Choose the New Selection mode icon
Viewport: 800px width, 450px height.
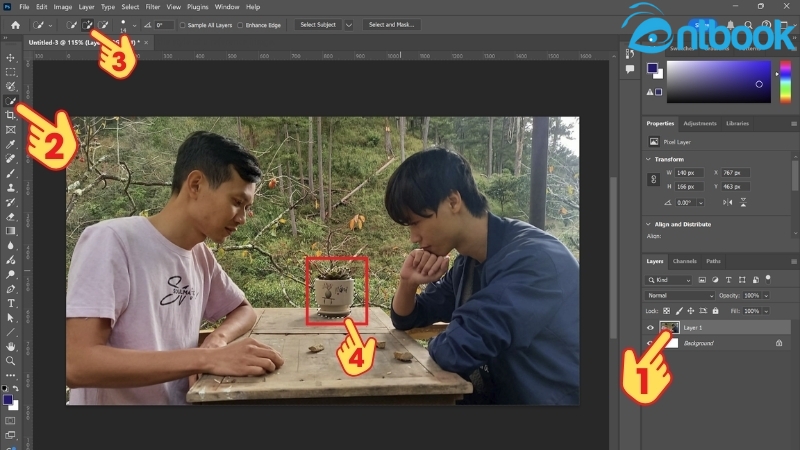coord(71,24)
